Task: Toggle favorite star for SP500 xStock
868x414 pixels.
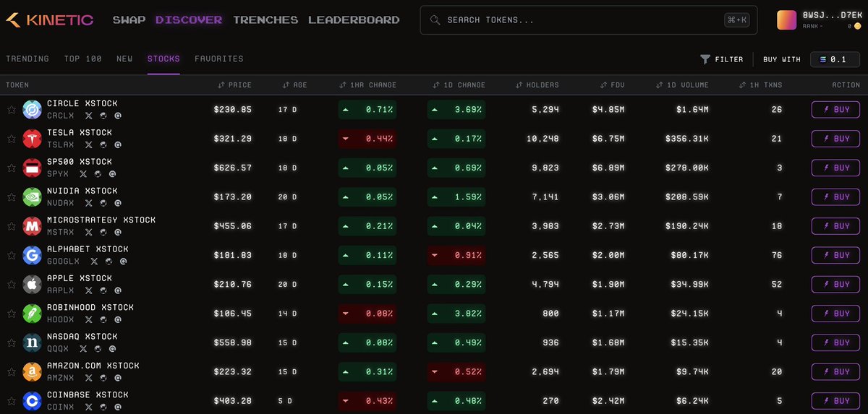Action: coord(11,168)
